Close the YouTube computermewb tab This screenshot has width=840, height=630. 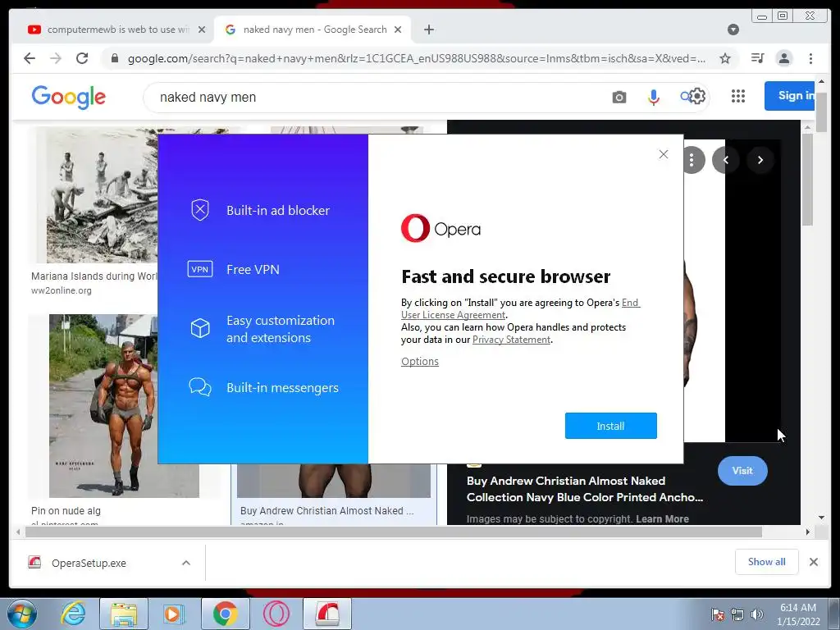tap(202, 30)
